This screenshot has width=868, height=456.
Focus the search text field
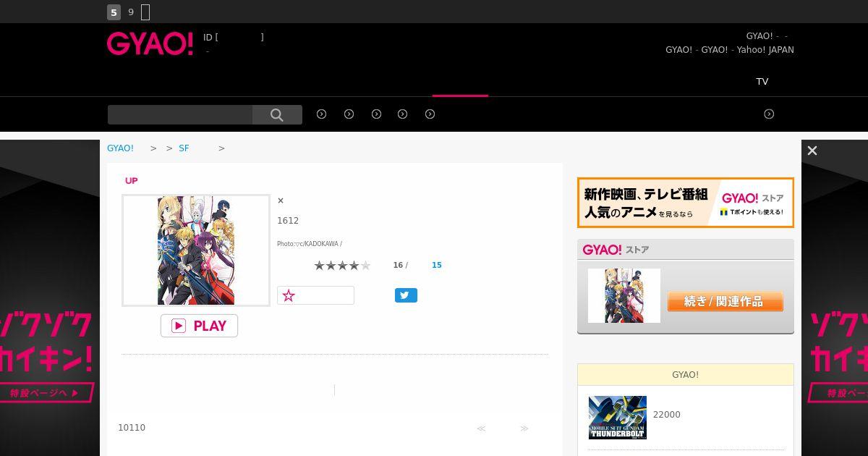click(x=180, y=114)
